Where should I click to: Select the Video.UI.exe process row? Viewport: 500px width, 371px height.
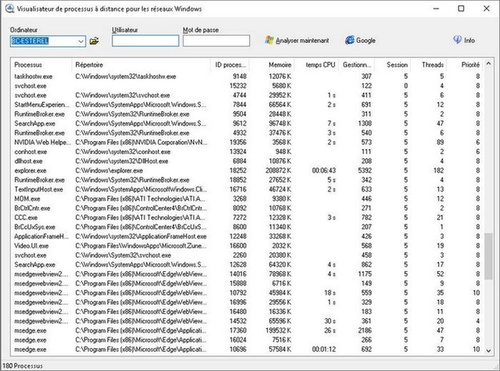[x=248, y=246]
